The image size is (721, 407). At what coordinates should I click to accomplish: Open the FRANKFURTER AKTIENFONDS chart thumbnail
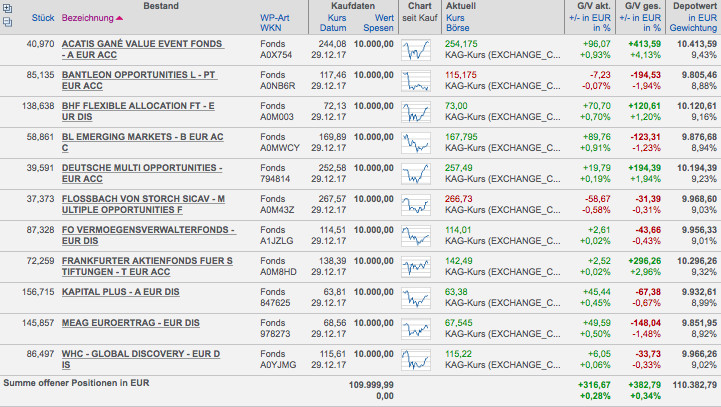(416, 267)
